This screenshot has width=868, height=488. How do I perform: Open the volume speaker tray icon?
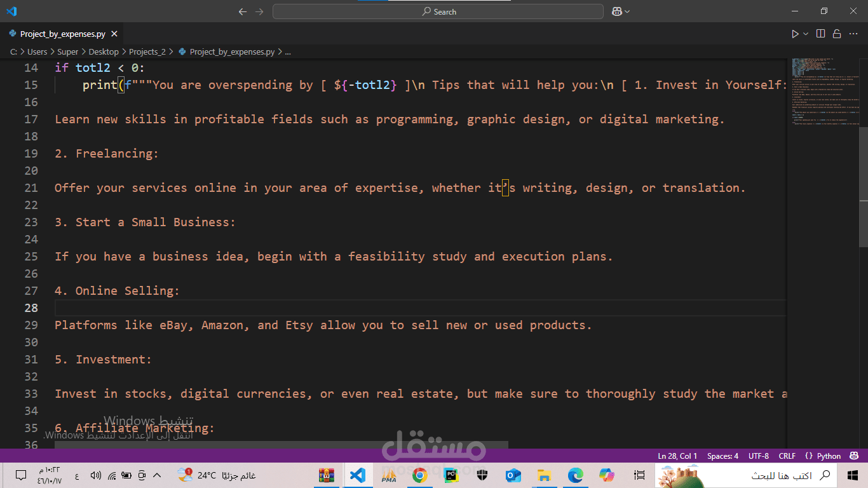coord(96,475)
